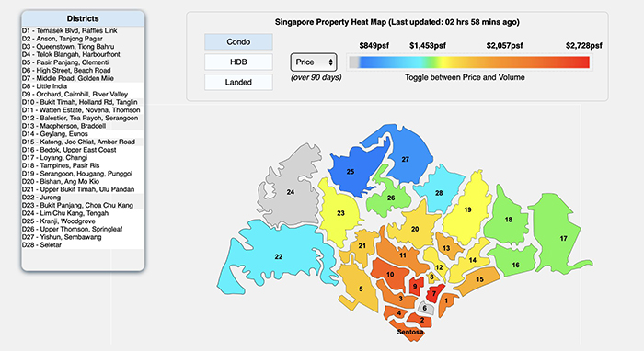644x351 pixels.
Task: Click district 24 grey region on map
Action: [x=291, y=192]
